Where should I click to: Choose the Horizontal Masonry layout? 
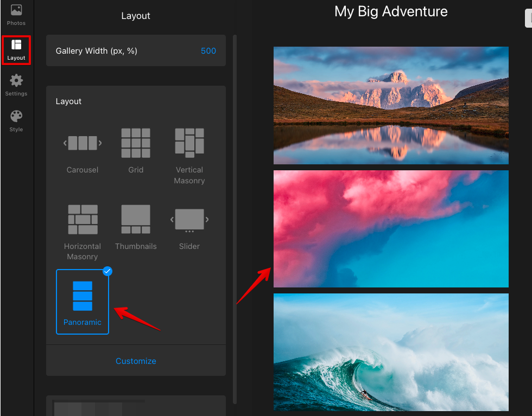[83, 232]
